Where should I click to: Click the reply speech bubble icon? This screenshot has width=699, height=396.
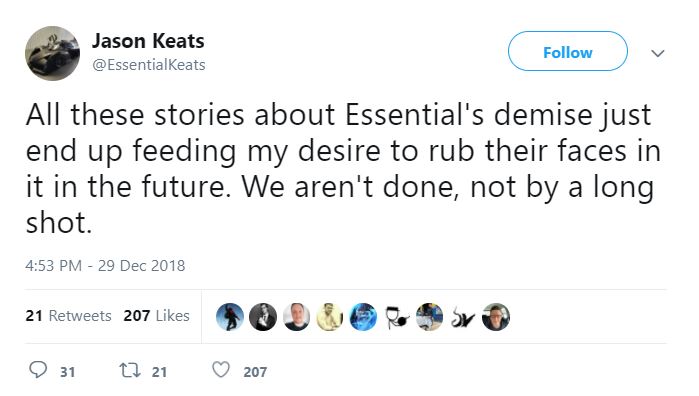38,370
